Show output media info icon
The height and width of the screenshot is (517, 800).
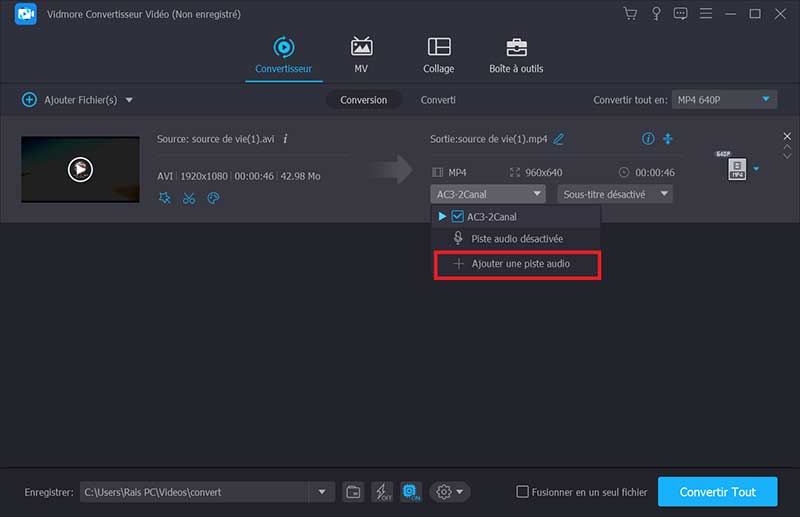pos(648,138)
